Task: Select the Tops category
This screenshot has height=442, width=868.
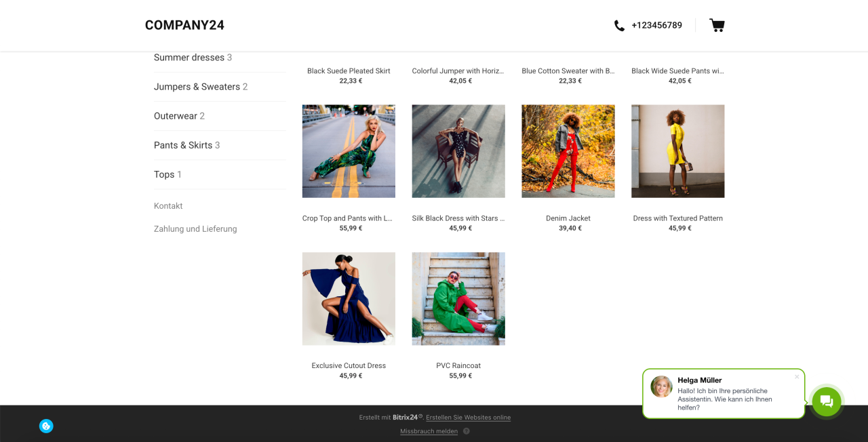Action: 167,174
